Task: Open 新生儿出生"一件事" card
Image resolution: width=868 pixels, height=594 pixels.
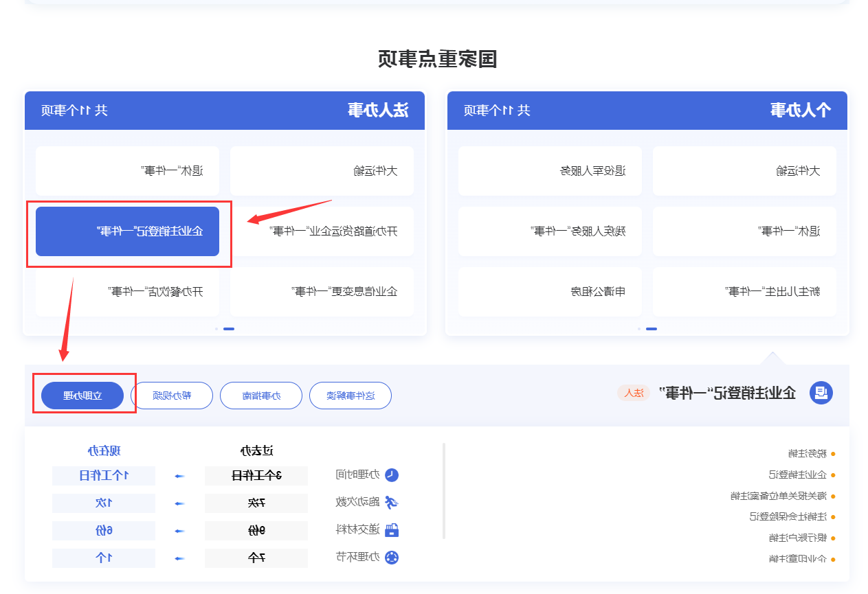Action: tap(744, 292)
